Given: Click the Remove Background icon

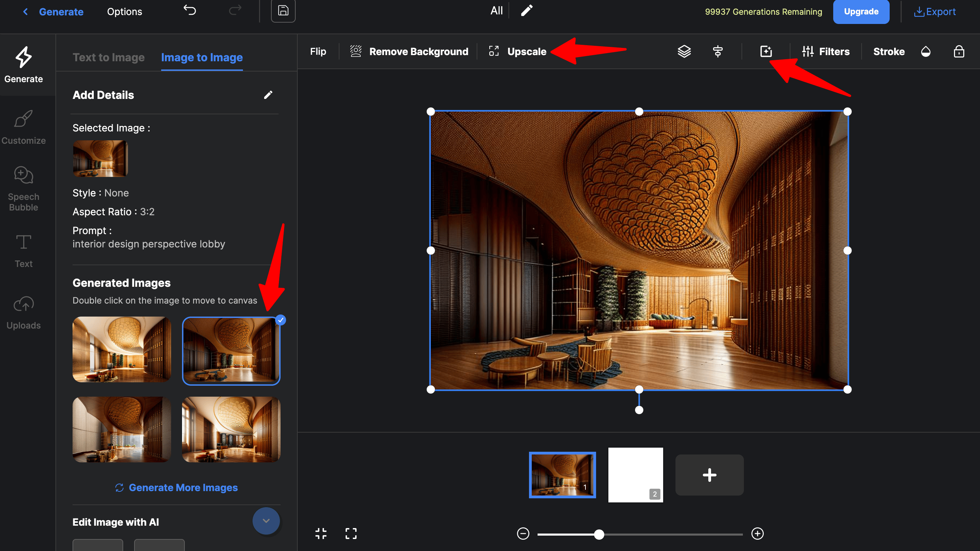Looking at the screenshot, I should click(356, 51).
